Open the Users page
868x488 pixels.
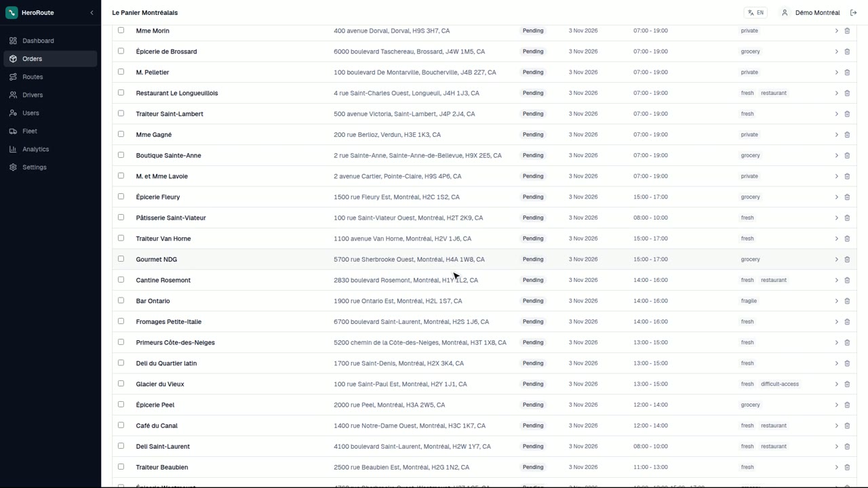click(50, 113)
